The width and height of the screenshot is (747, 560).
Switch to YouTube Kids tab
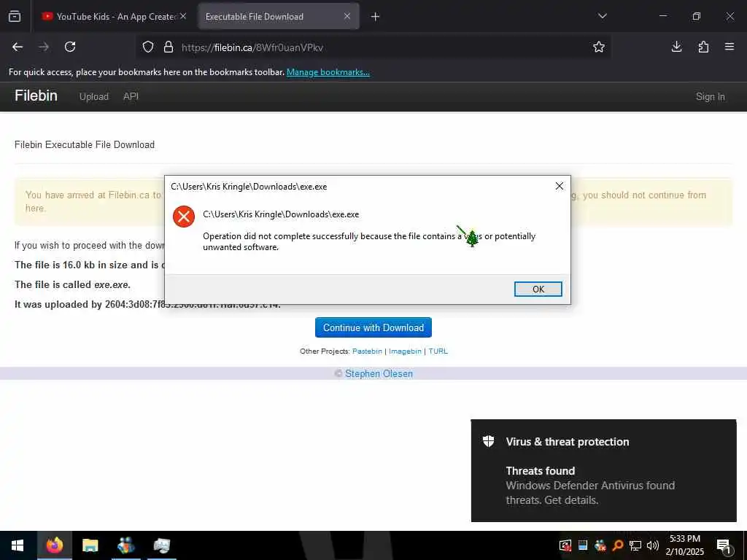[x=113, y=16]
